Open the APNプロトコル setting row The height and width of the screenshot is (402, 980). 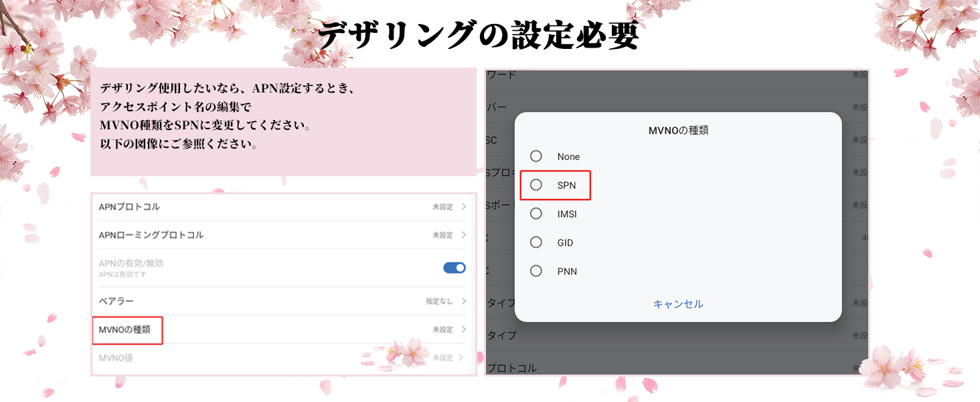pos(282,207)
